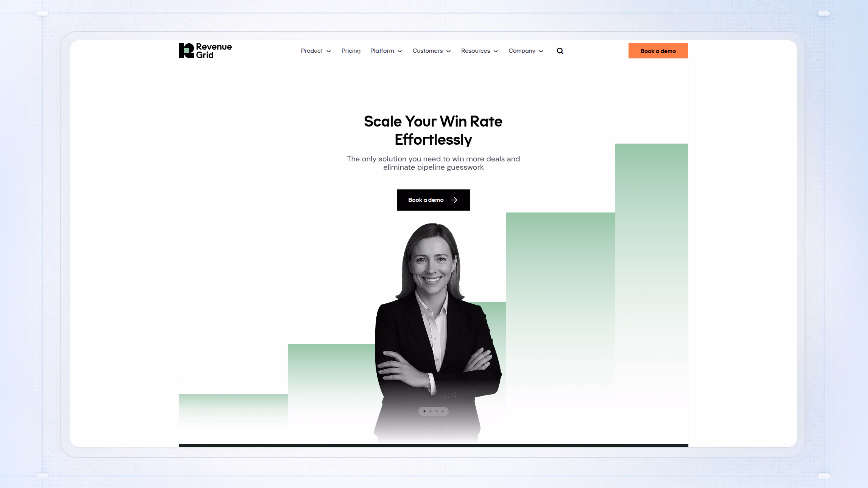Click the Customers menu label
Viewport: 868px width, 488px height.
coord(428,51)
